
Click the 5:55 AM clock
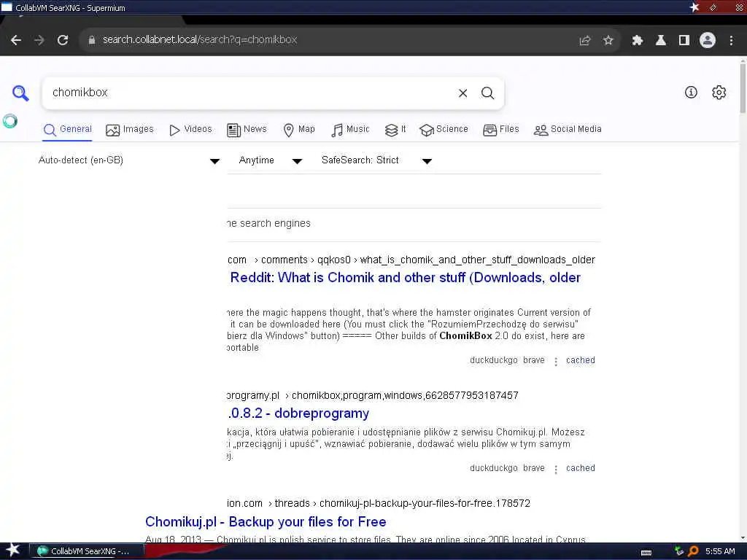tap(720, 551)
